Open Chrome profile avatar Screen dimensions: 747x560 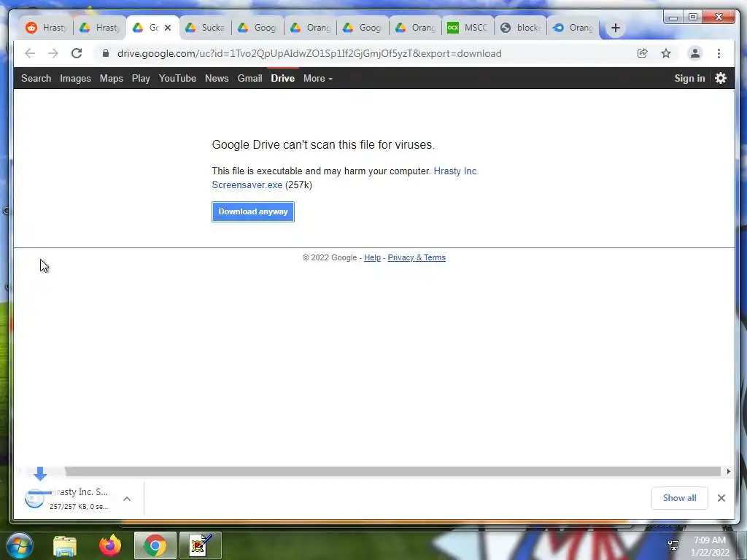click(x=695, y=53)
